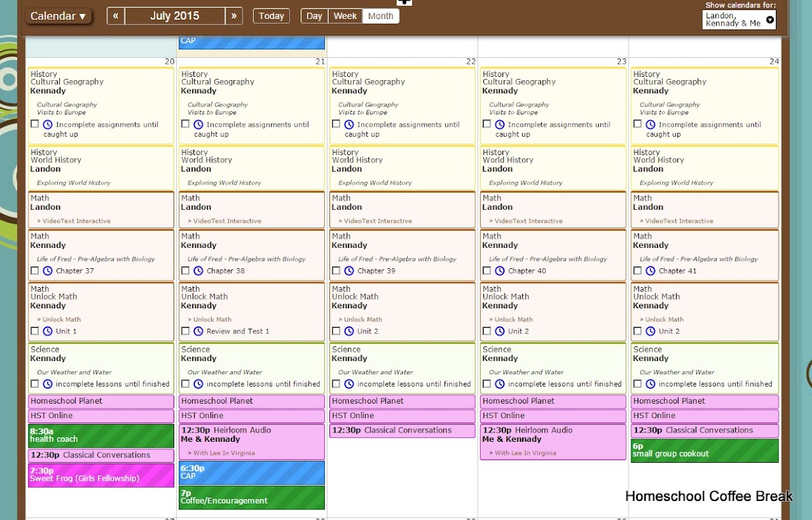Open Classical Conversations event on the 22nd
812x520 pixels.
coord(402,431)
